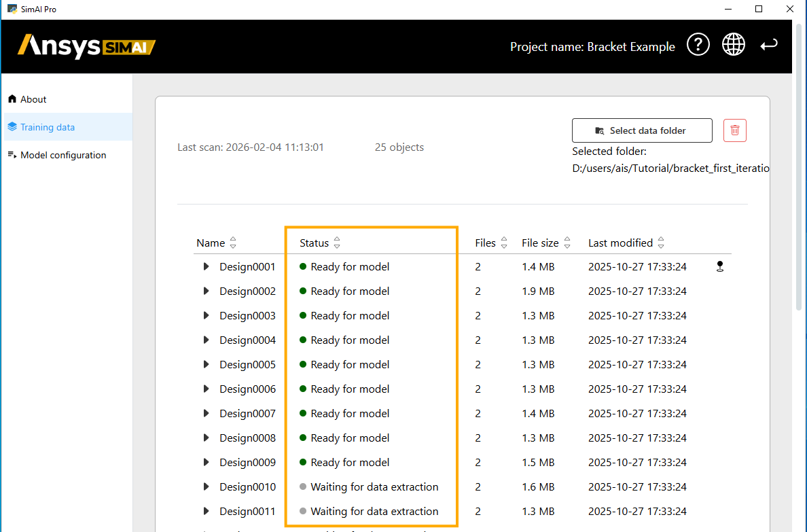The height and width of the screenshot is (532, 807).
Task: Expand the Design0010 row
Action: pyautogui.click(x=206, y=487)
